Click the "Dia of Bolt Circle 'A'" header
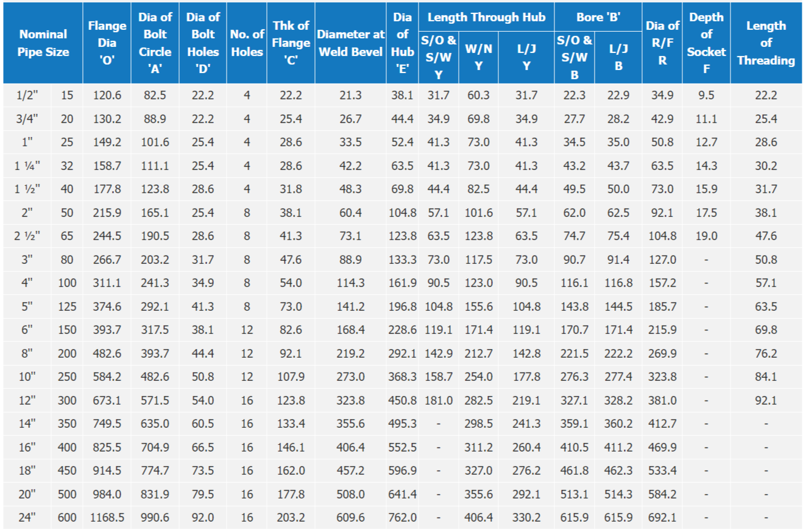The height and width of the screenshot is (532, 806). click(x=155, y=43)
